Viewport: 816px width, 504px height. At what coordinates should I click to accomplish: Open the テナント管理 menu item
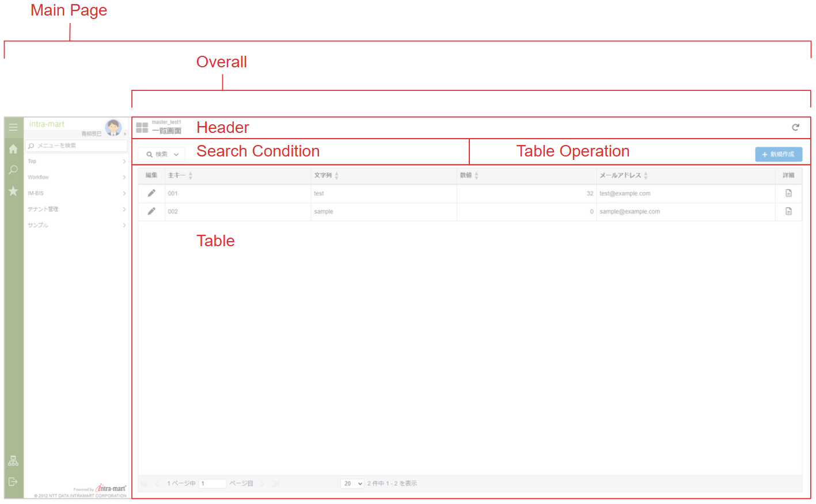tap(76, 209)
